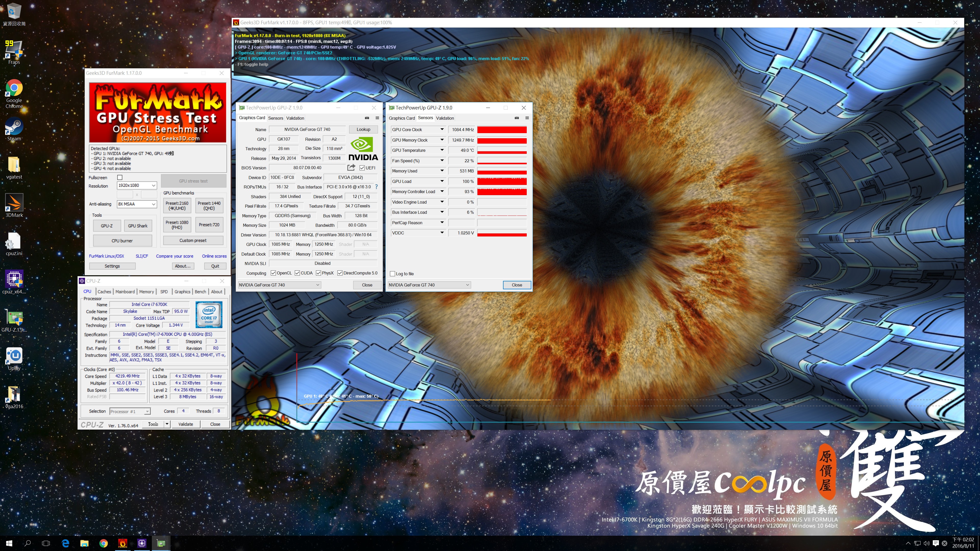Click the Custom preset button in FurMark

click(193, 241)
